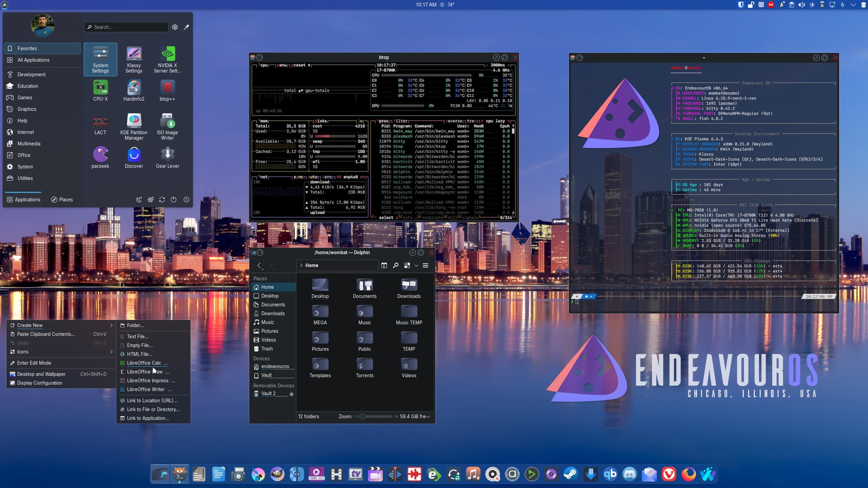Adjust Dolphin zoom slider

coord(373,417)
